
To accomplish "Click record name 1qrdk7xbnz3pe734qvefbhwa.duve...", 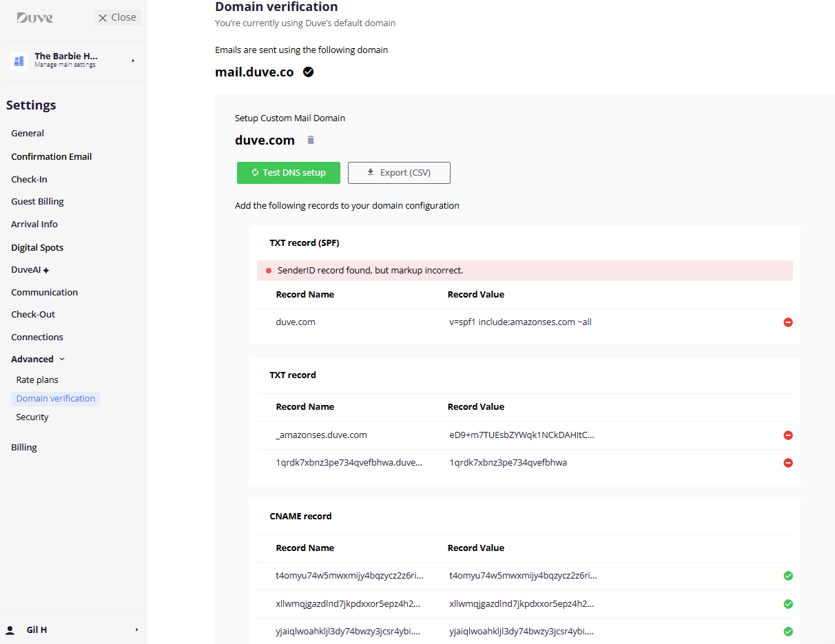I will pyautogui.click(x=349, y=462).
